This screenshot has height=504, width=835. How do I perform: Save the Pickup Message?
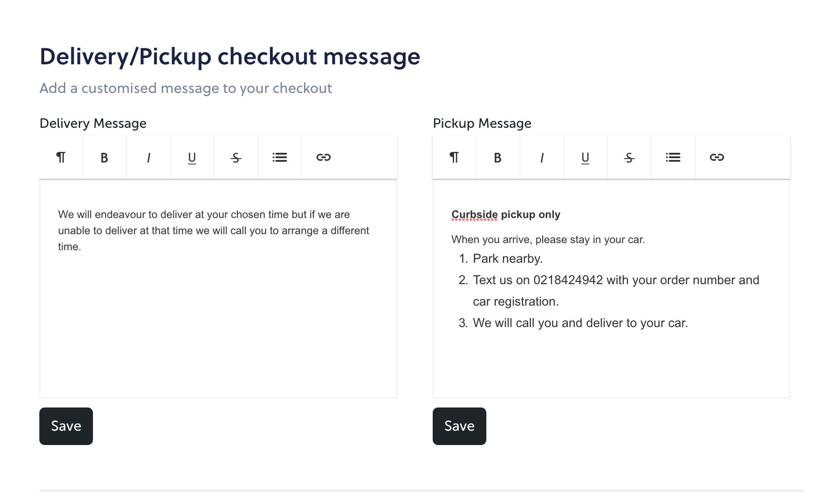[459, 426]
